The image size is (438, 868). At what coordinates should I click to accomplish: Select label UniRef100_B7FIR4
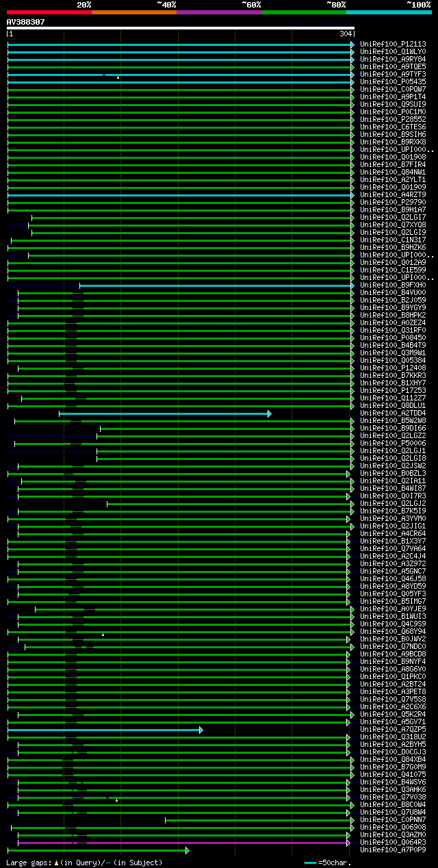[x=393, y=164]
